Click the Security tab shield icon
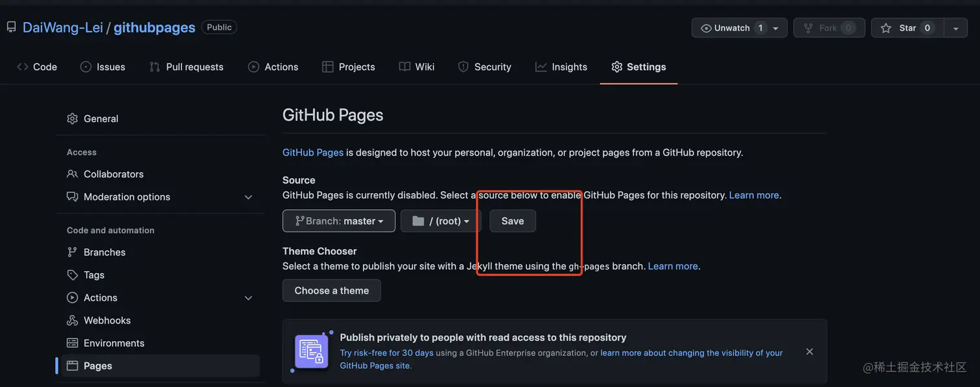The image size is (980, 387). pos(463,67)
